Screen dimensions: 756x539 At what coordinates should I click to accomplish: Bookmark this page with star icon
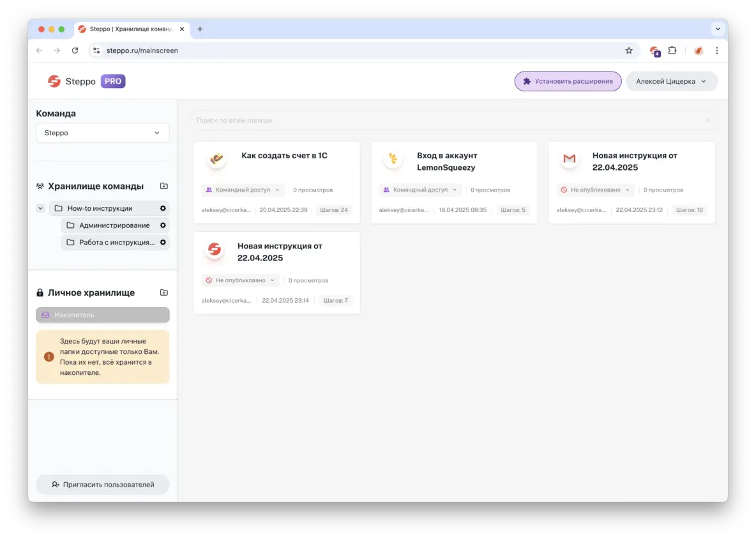(629, 50)
